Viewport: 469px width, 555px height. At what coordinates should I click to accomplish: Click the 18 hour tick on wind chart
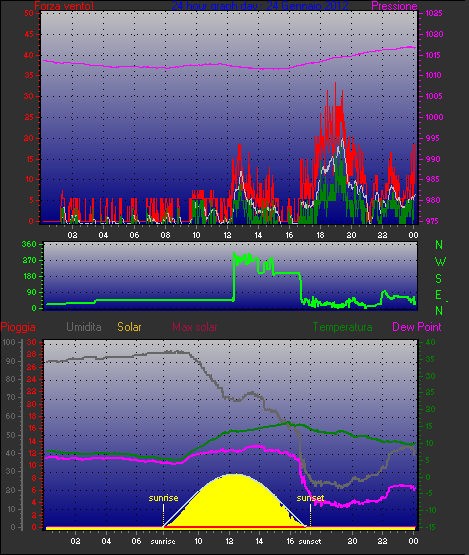(x=320, y=235)
